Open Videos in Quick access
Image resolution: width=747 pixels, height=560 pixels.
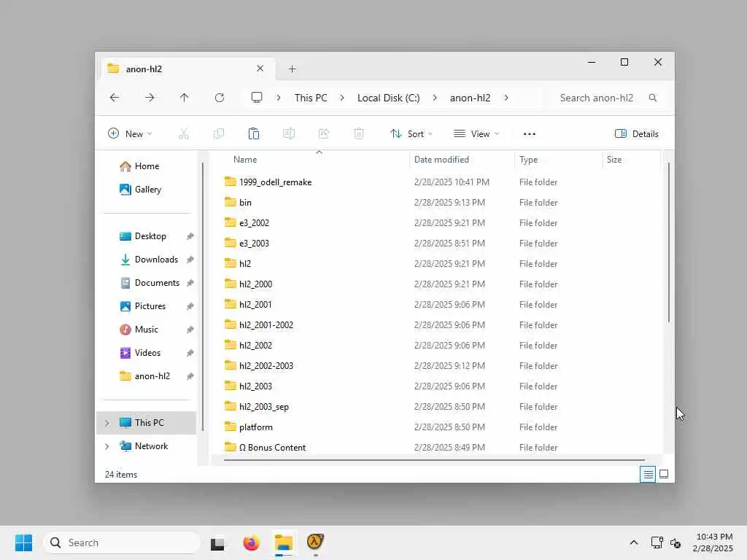(x=147, y=353)
